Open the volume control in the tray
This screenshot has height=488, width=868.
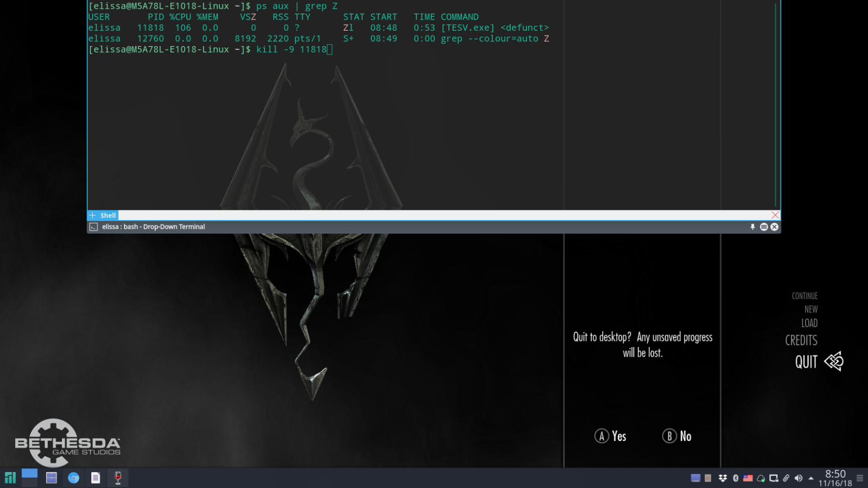point(799,478)
